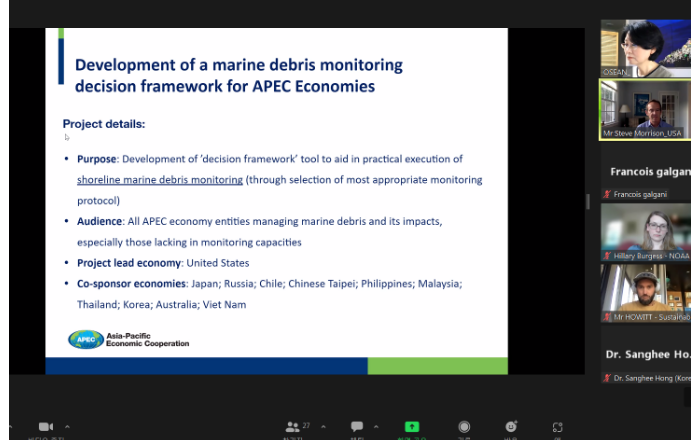The image size is (691, 440).
Task: Click the 'shoreline marine debris monitoring' underlined text
Action: click(160, 180)
